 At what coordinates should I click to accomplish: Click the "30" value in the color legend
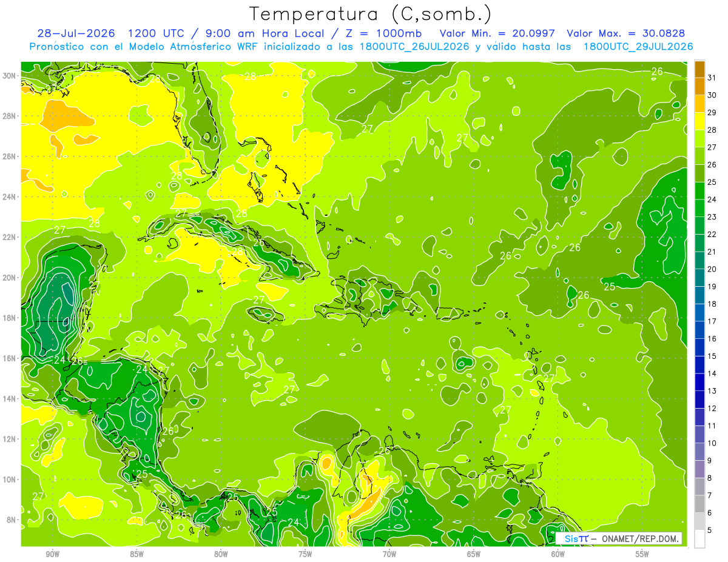[x=712, y=95]
